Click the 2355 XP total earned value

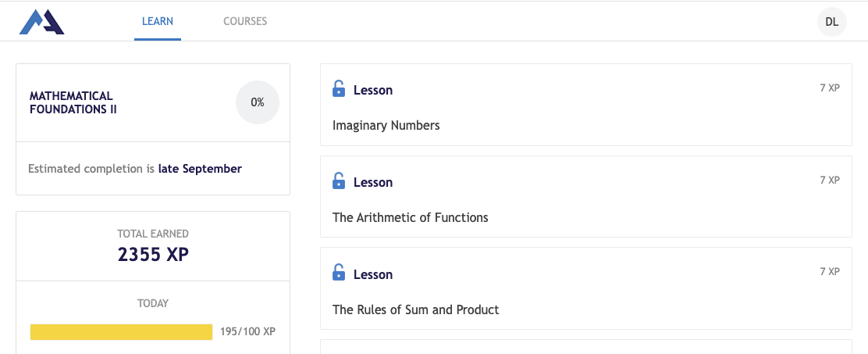coord(153,255)
